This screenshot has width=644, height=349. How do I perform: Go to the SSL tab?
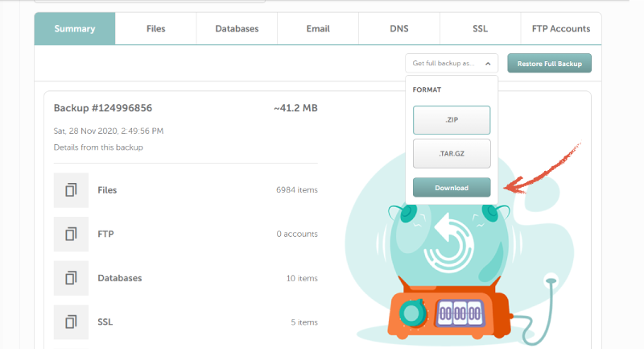[480, 28]
